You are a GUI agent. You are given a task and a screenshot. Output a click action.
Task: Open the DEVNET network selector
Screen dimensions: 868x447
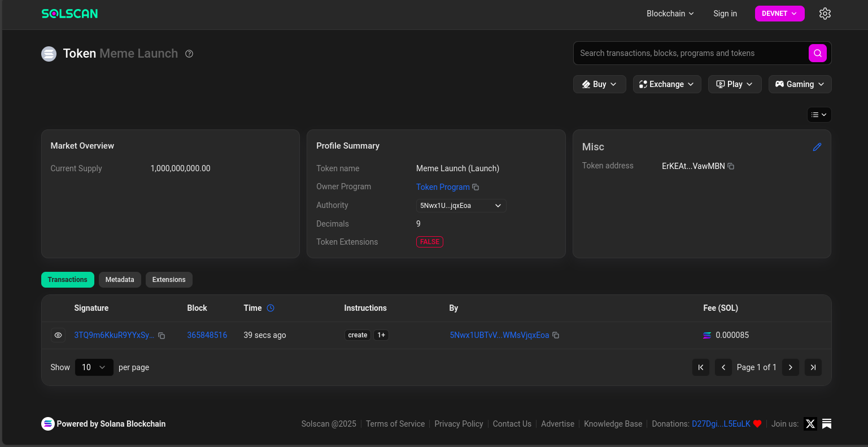[x=780, y=14]
